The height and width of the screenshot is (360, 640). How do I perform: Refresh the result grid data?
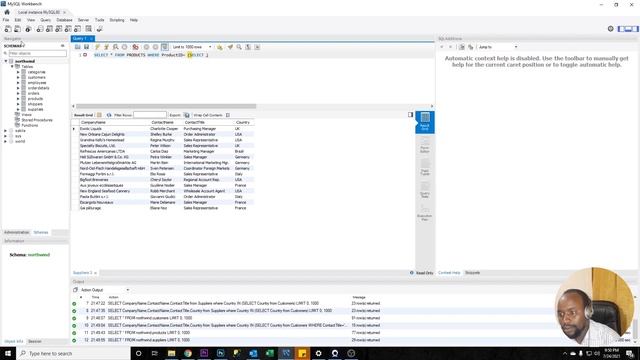coord(109,115)
